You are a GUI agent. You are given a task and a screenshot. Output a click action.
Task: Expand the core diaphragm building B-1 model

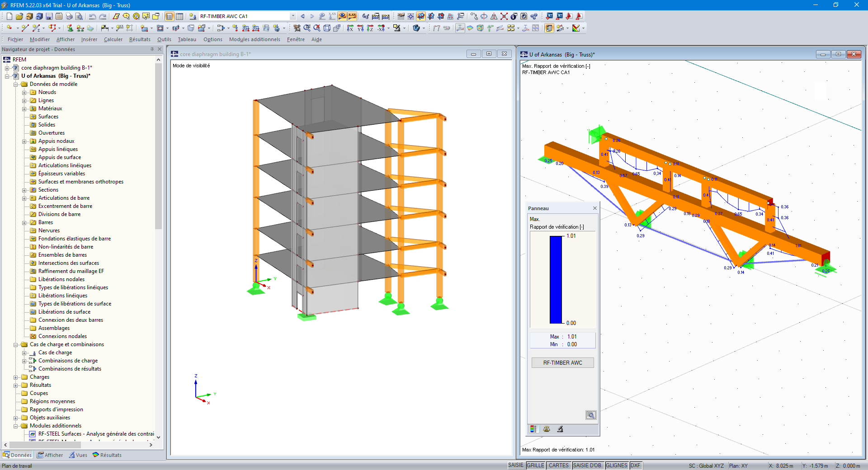click(7, 68)
